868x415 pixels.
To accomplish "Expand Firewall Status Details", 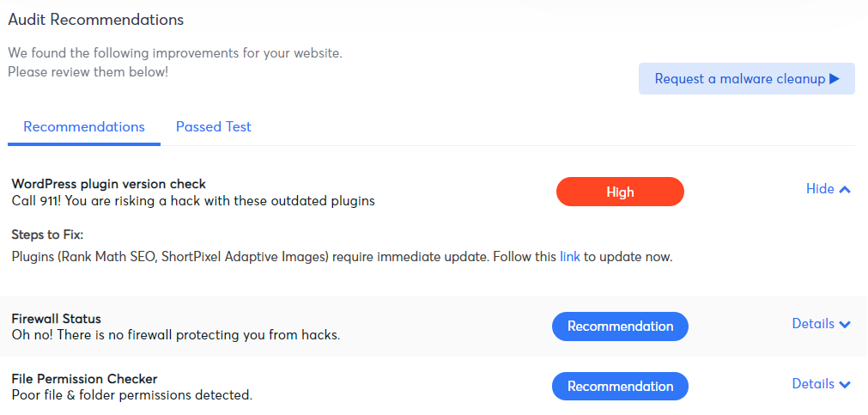I will (x=822, y=324).
